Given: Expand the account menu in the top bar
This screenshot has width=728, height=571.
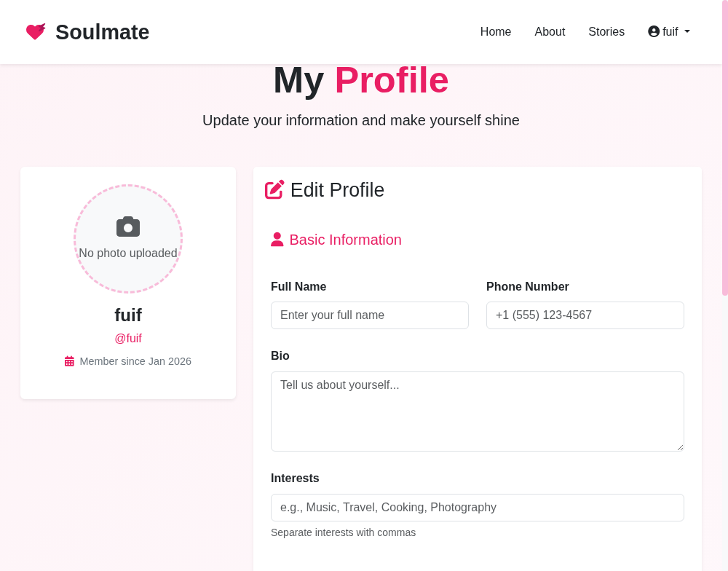Looking at the screenshot, I should (x=668, y=31).
